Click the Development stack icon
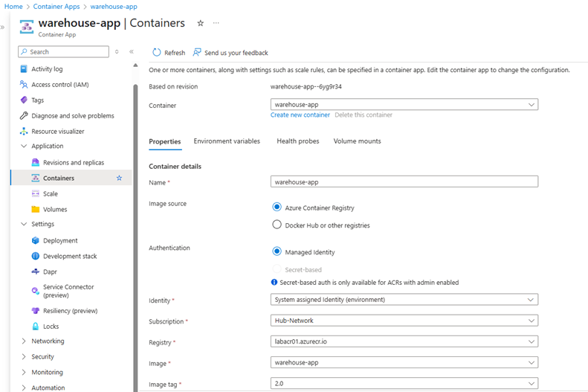Image resolution: width=588 pixels, height=392 pixels. click(35, 256)
